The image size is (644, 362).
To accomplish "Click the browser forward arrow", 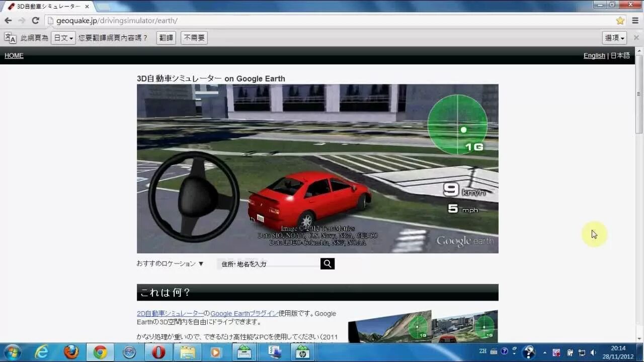I will point(22,21).
